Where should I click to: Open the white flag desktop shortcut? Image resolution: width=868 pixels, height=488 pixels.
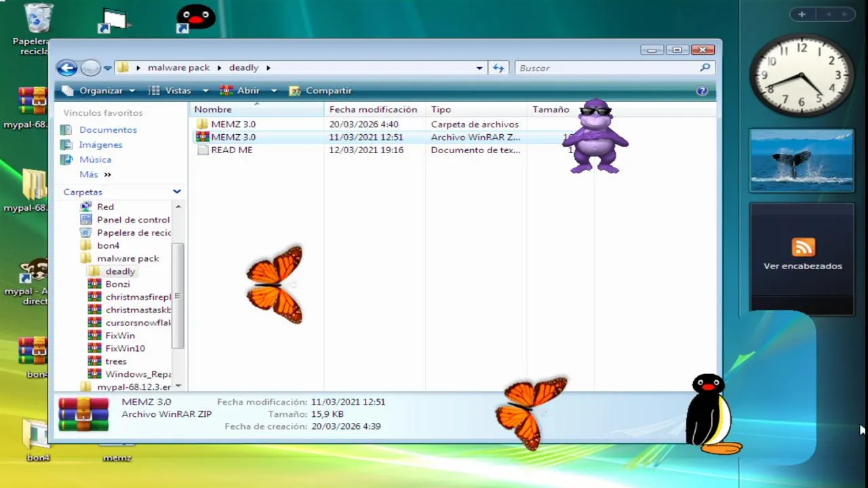pyautogui.click(x=113, y=20)
